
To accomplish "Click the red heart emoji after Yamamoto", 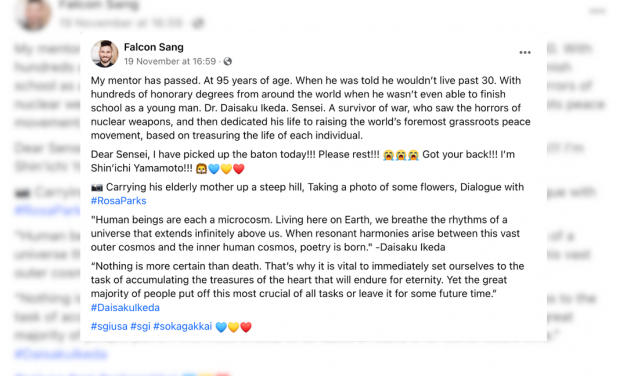I will pos(239,169).
